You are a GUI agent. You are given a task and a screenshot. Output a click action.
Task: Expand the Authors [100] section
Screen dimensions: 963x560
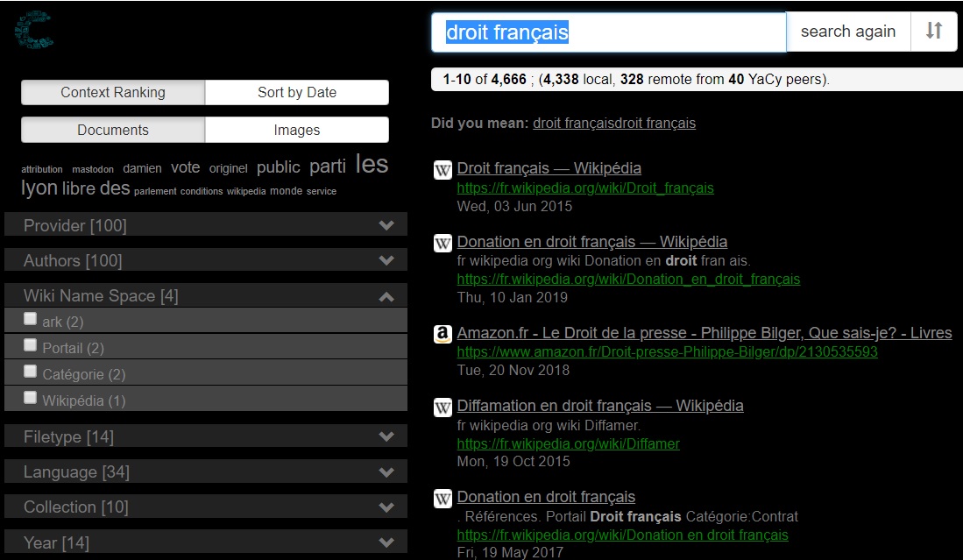[206, 260]
